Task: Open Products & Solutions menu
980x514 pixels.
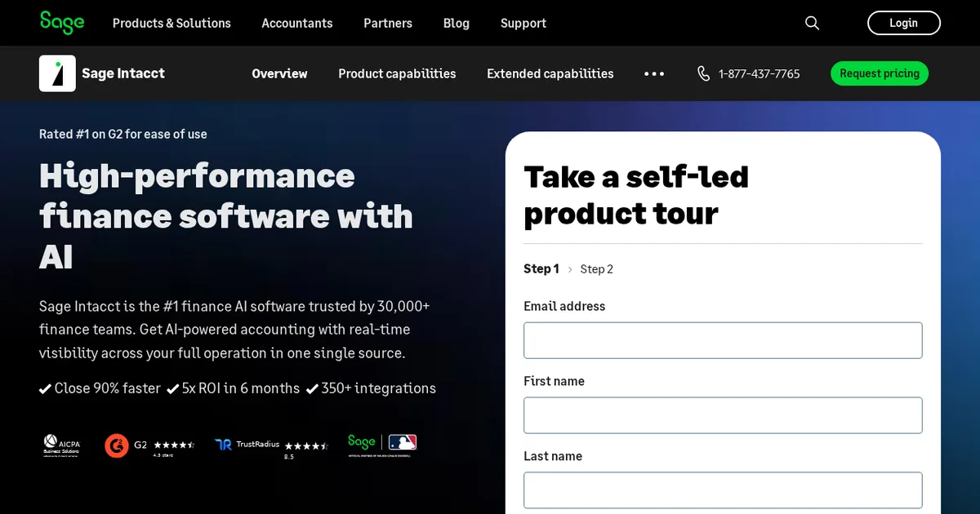Action: 171,23
